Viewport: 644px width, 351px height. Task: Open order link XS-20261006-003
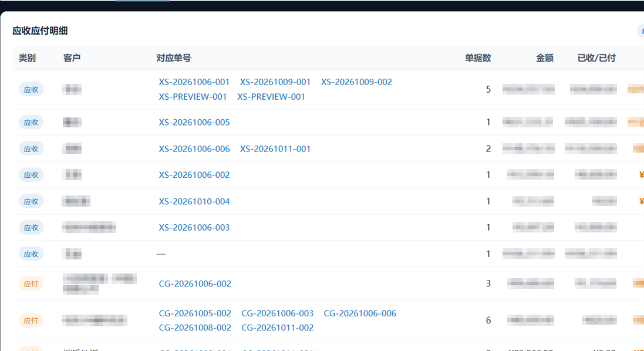coord(194,227)
